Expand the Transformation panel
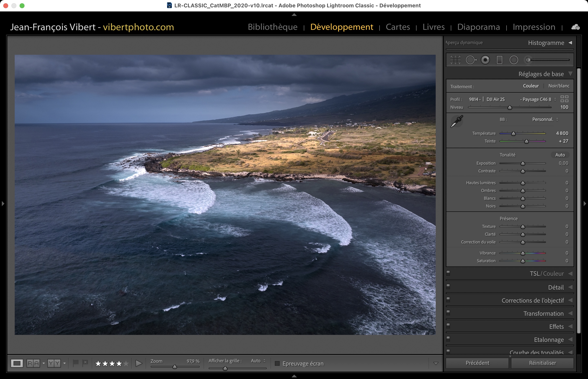Screen dimensions: 588x379 click(x=543, y=313)
